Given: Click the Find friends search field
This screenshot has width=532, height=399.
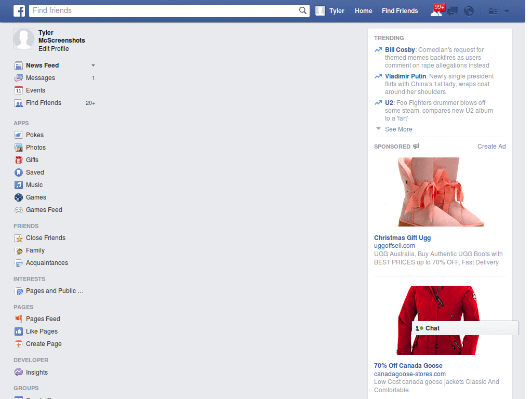Looking at the screenshot, I should pyautogui.click(x=164, y=10).
